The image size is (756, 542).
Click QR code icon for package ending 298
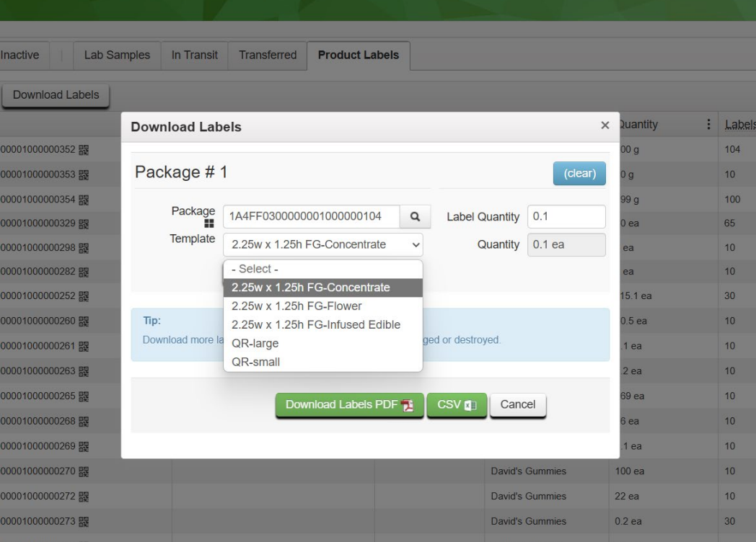pyautogui.click(x=84, y=248)
